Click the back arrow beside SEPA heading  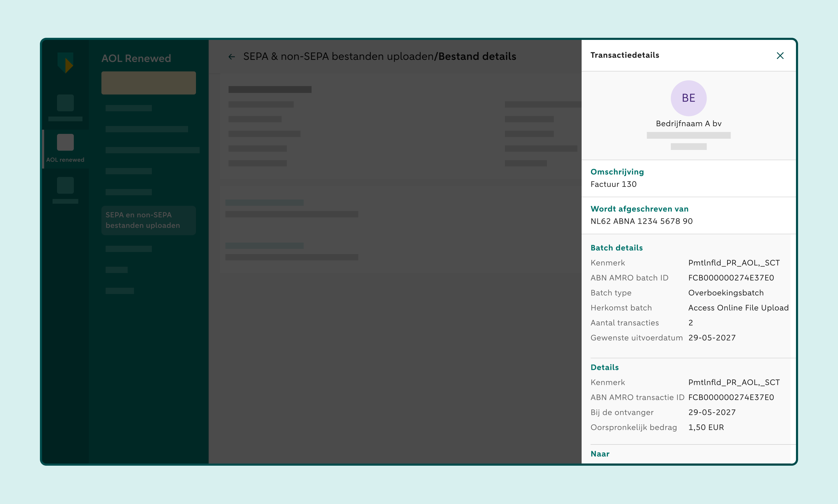point(232,57)
